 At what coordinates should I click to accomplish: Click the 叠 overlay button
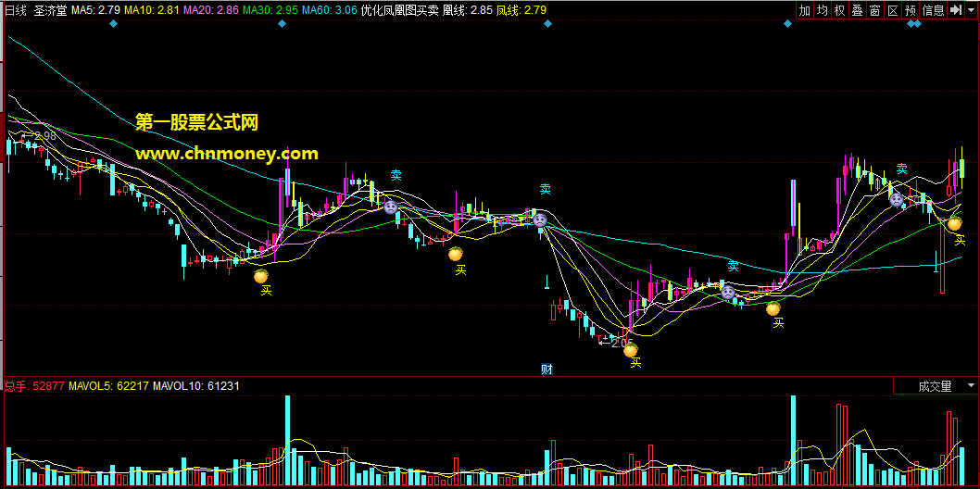[858, 10]
